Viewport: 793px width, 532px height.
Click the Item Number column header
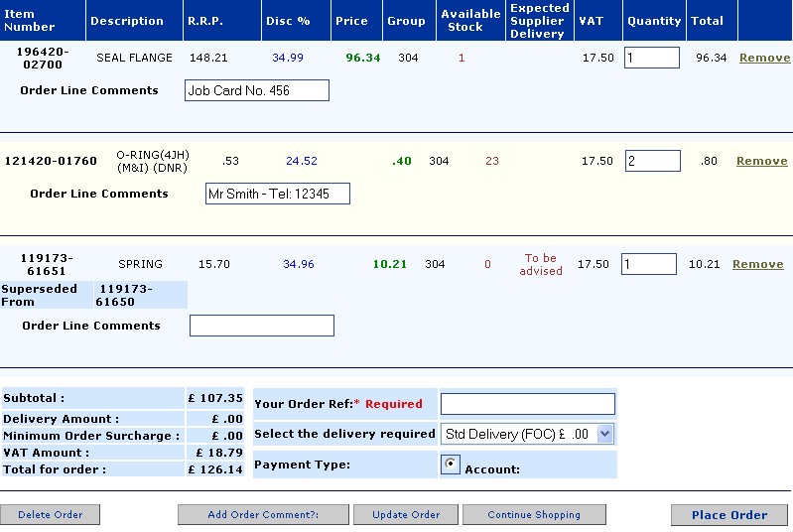tap(30, 21)
